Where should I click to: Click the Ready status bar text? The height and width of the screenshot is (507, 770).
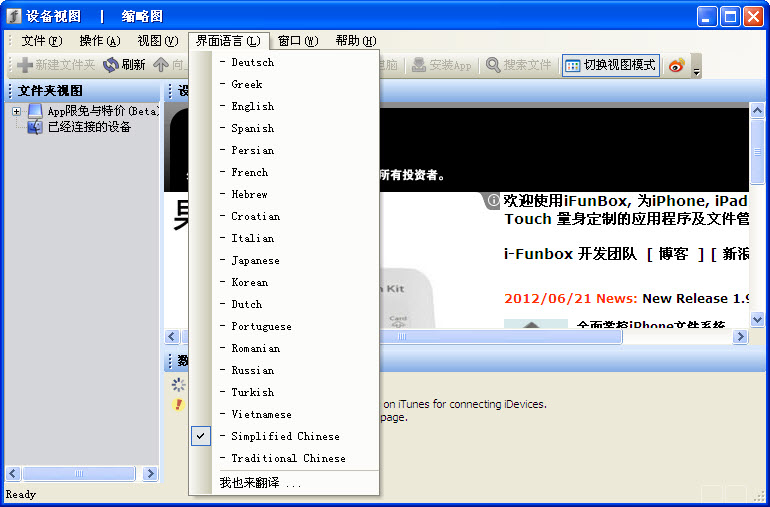tap(21, 494)
